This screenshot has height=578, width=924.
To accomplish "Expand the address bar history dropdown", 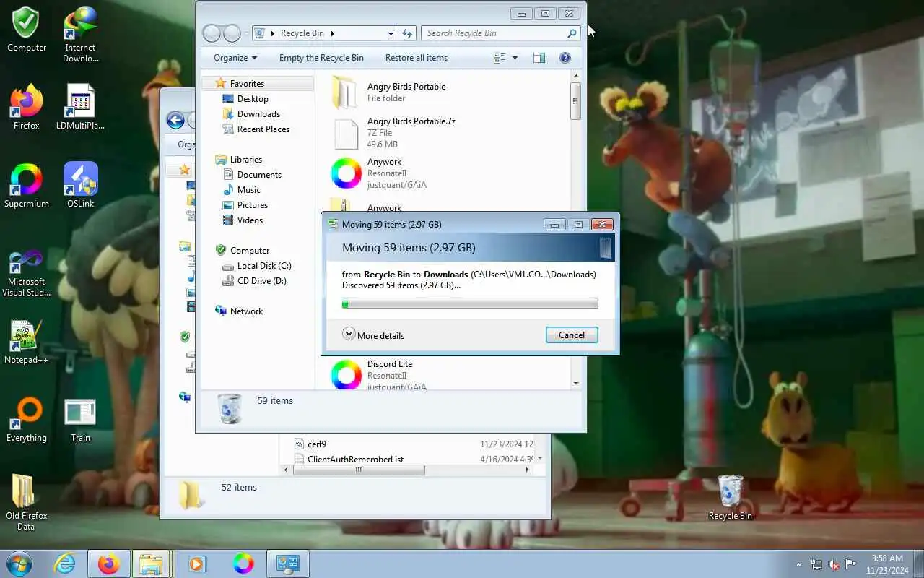I will [x=391, y=33].
